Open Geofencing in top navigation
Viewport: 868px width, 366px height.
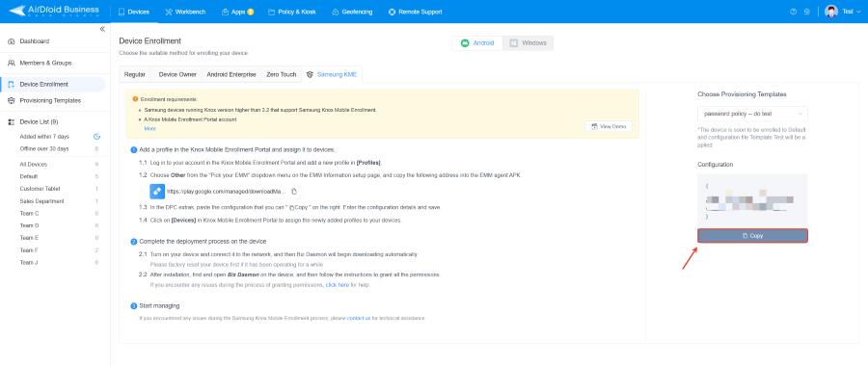[352, 12]
